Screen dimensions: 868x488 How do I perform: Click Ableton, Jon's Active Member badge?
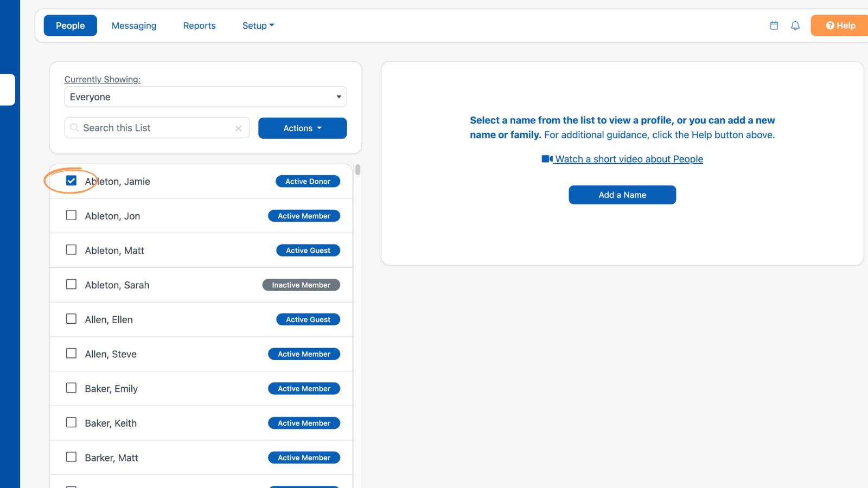coord(304,216)
